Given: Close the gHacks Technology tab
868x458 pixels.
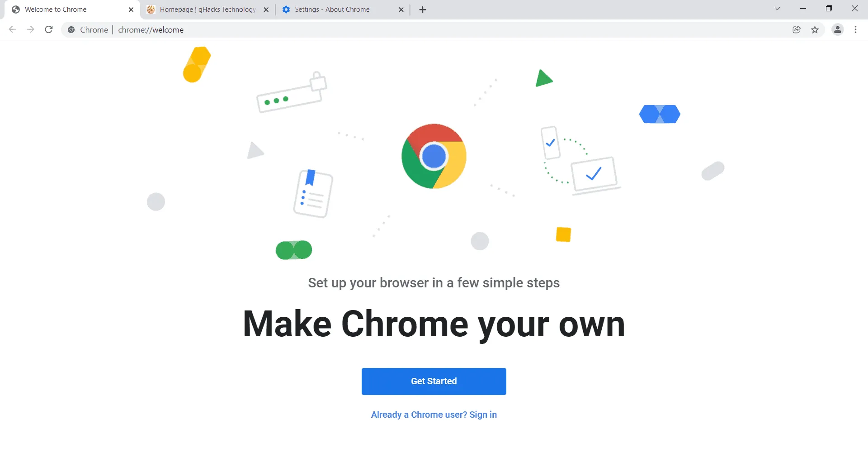Looking at the screenshot, I should point(266,10).
